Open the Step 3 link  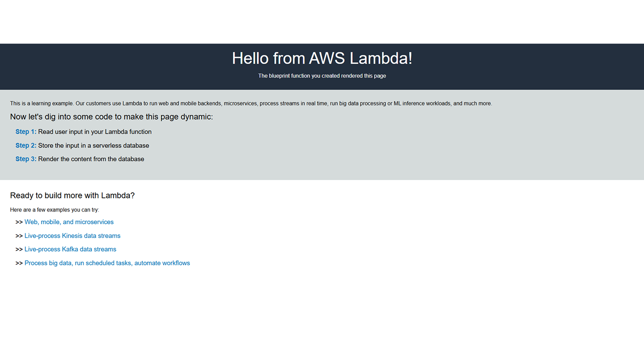pyautogui.click(x=26, y=159)
